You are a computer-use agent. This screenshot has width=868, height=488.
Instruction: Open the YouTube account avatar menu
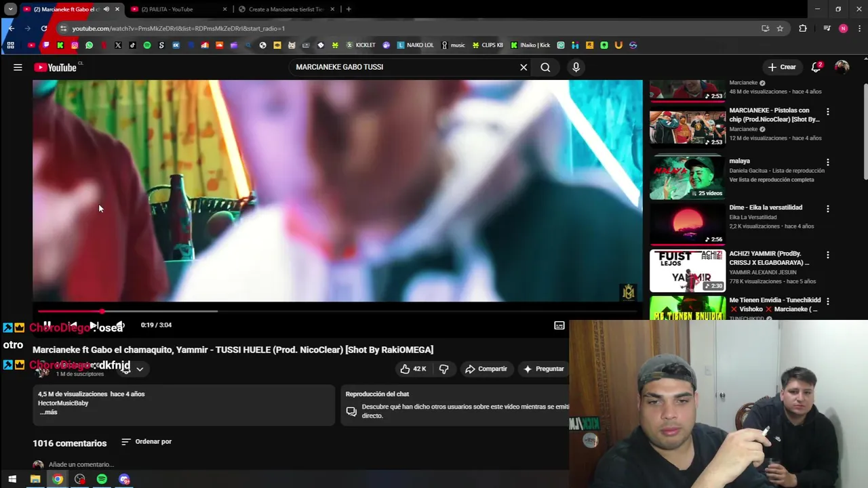pos(842,67)
